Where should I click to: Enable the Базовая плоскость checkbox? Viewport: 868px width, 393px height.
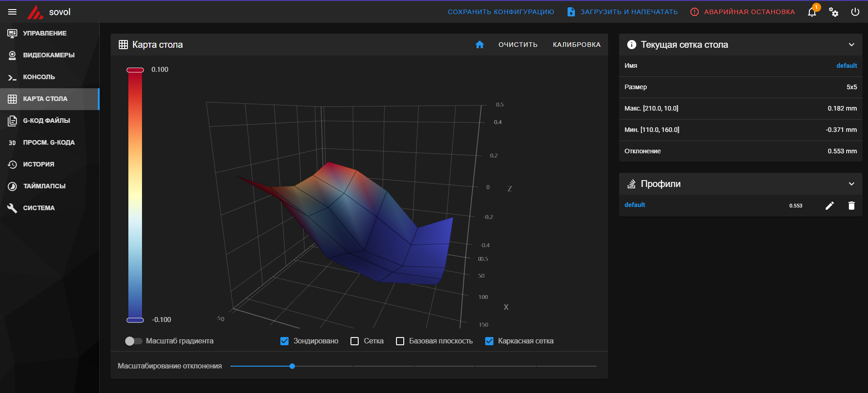(x=400, y=341)
